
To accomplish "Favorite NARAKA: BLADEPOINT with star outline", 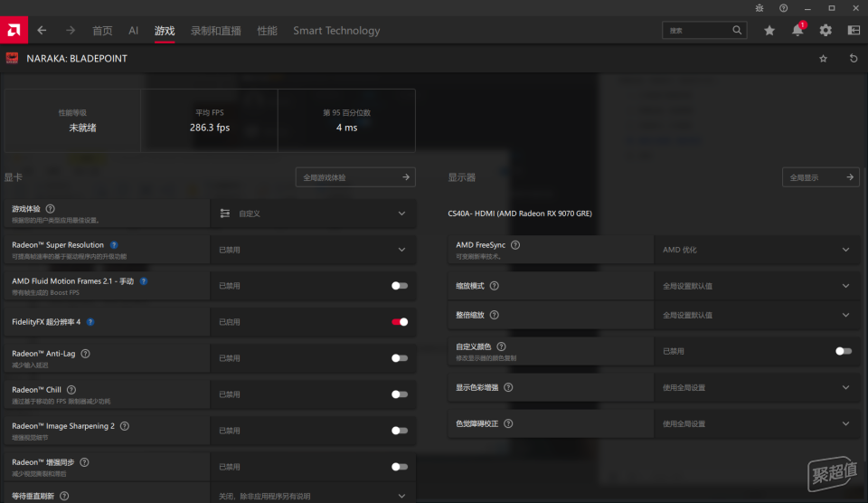I will coord(823,58).
